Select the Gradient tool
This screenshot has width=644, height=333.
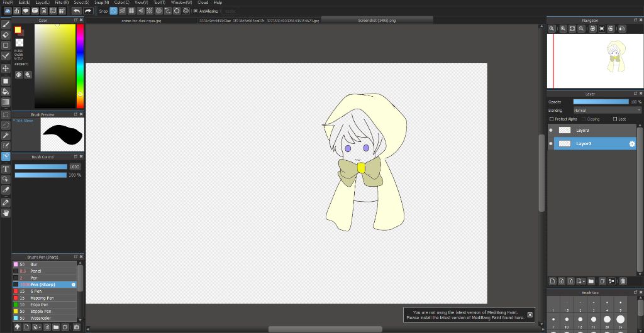point(6,102)
